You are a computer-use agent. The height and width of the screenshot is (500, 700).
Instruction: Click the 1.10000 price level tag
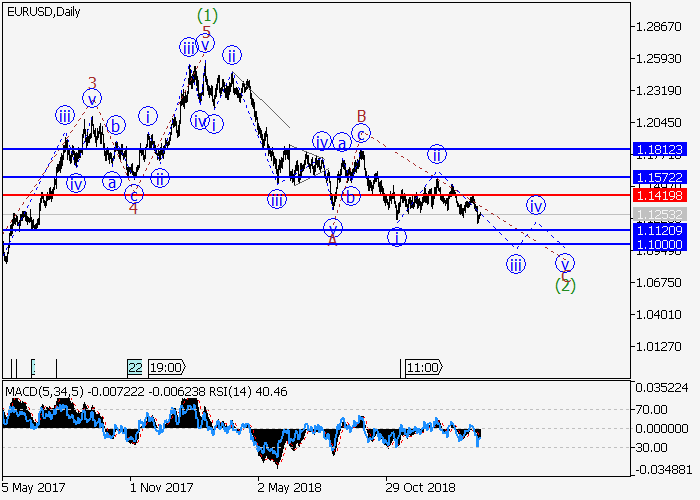(x=658, y=244)
